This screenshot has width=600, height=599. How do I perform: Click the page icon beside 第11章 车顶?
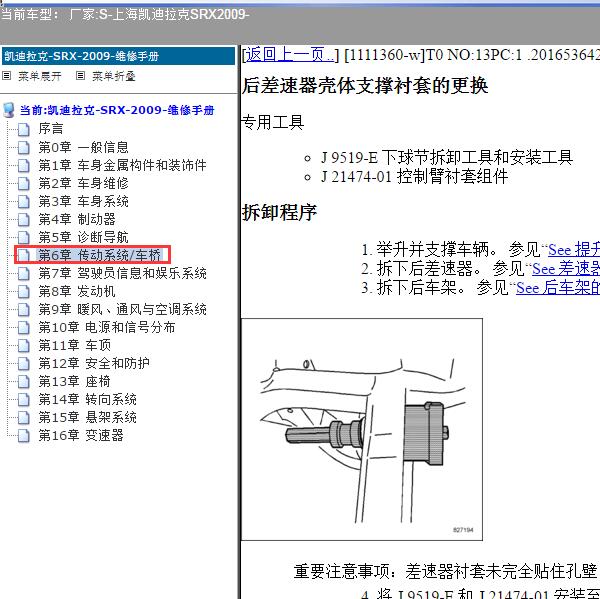point(24,345)
